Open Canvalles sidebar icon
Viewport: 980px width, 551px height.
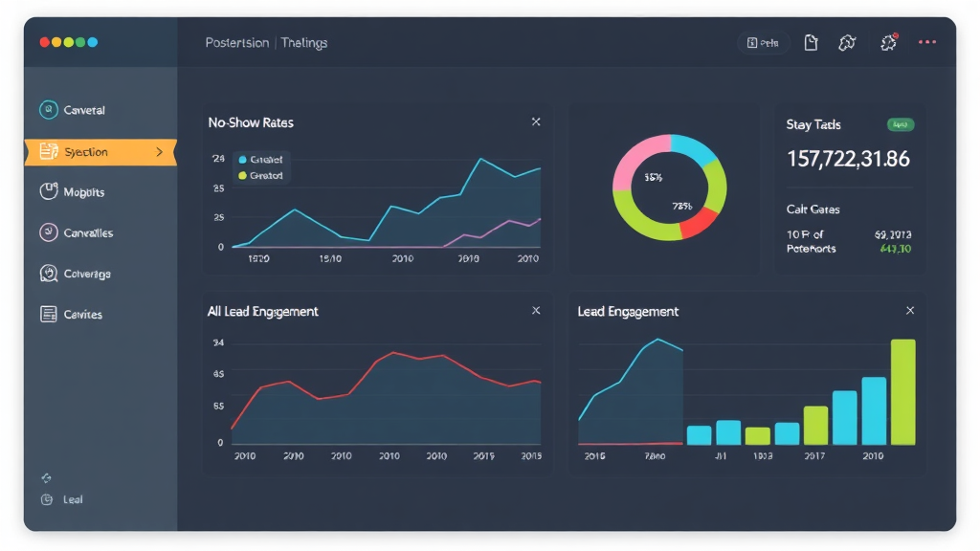(48, 232)
